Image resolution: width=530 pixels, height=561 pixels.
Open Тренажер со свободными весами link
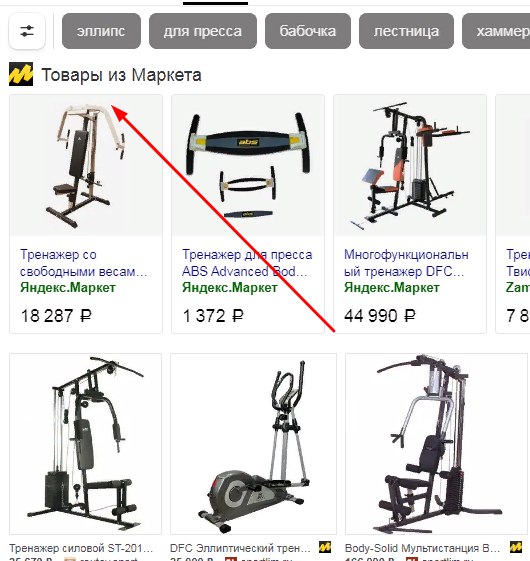pos(84,263)
